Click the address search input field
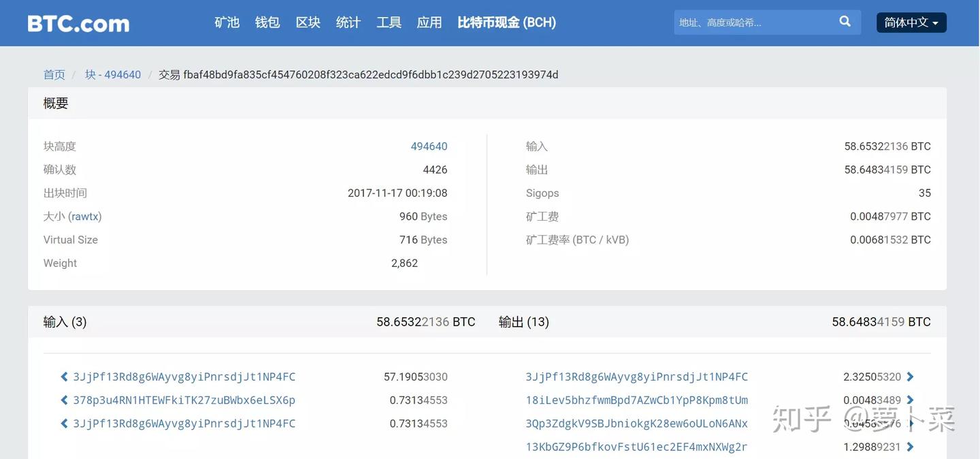 click(749, 22)
